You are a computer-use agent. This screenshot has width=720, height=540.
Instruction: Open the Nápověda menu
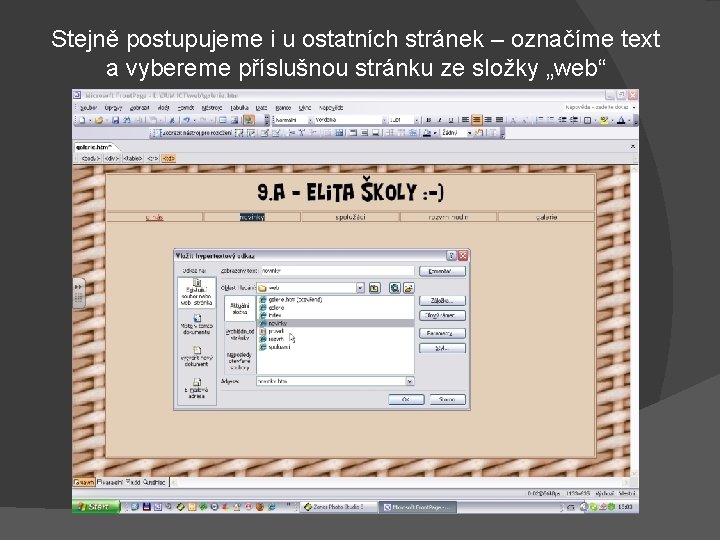(x=331, y=107)
